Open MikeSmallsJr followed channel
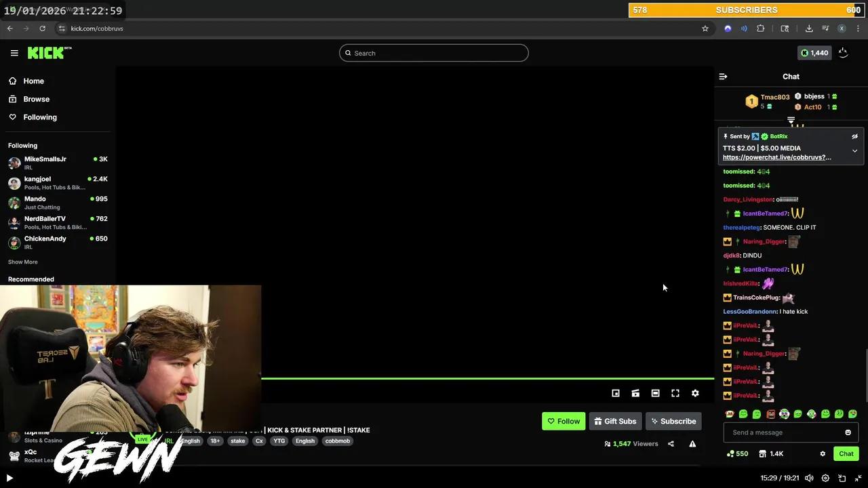868x488 pixels. (58, 163)
